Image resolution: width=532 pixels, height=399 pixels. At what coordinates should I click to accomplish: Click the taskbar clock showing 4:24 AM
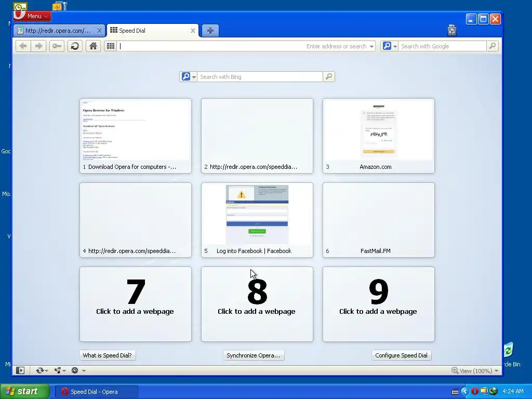point(513,392)
